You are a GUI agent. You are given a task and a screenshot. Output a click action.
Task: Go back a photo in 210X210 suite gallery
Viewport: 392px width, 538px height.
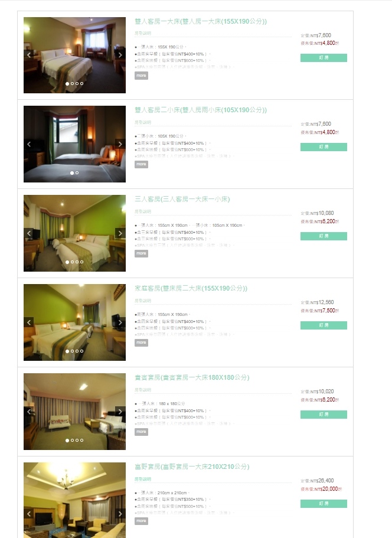pyautogui.click(x=29, y=514)
